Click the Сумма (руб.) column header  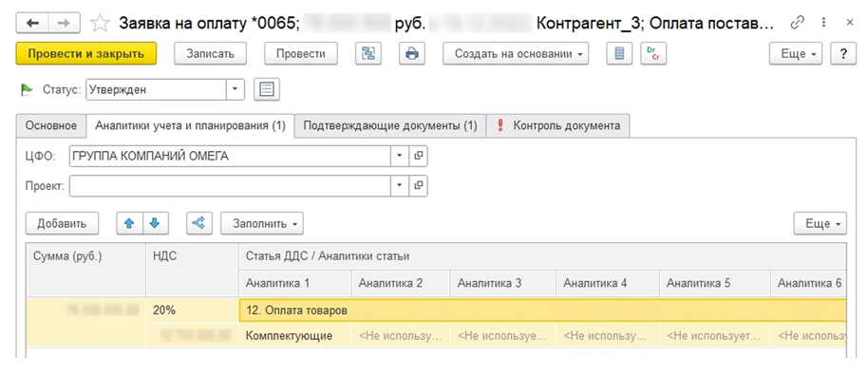click(86, 269)
